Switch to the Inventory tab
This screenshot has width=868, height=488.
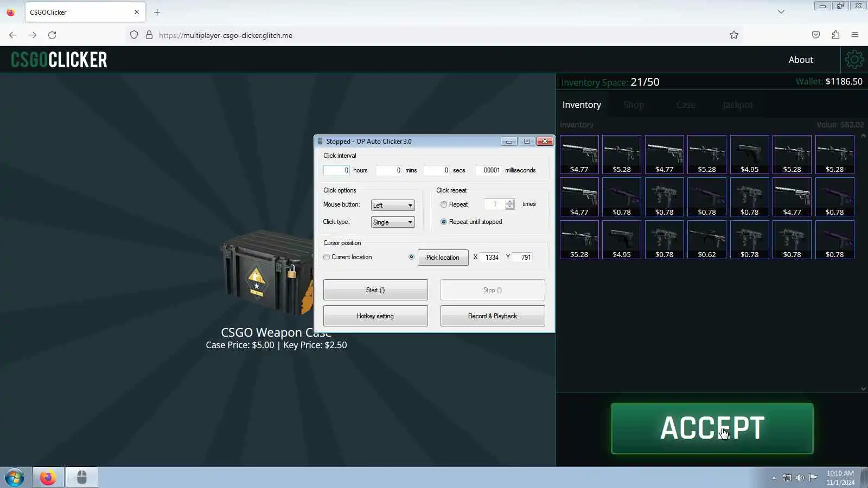[x=582, y=105]
